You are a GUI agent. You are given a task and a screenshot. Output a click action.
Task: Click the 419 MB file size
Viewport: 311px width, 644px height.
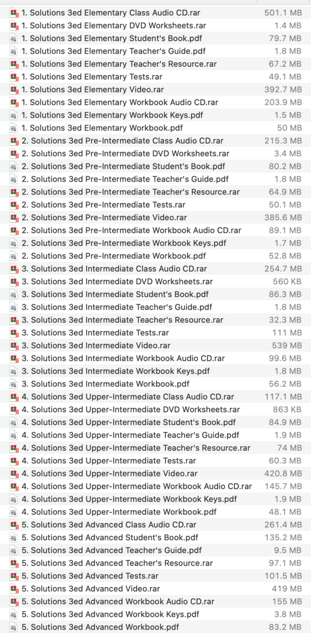coord(287,589)
